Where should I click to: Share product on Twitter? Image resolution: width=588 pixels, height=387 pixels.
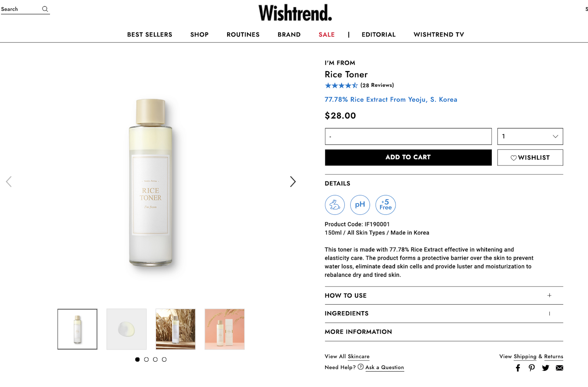[545, 368]
